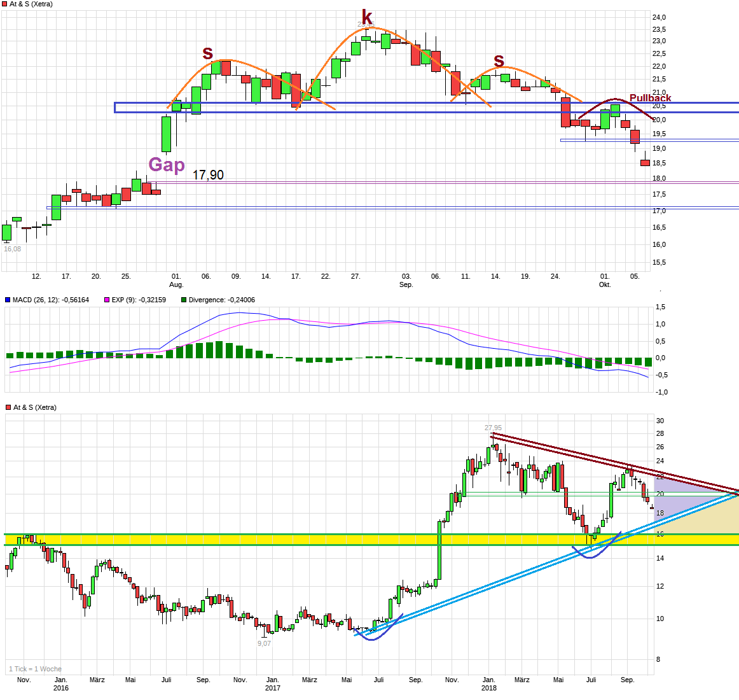Image resolution: width=739 pixels, height=700 pixels.
Task: Click the magenta EXP (9) legend swatch
Action: pyautogui.click(x=106, y=300)
